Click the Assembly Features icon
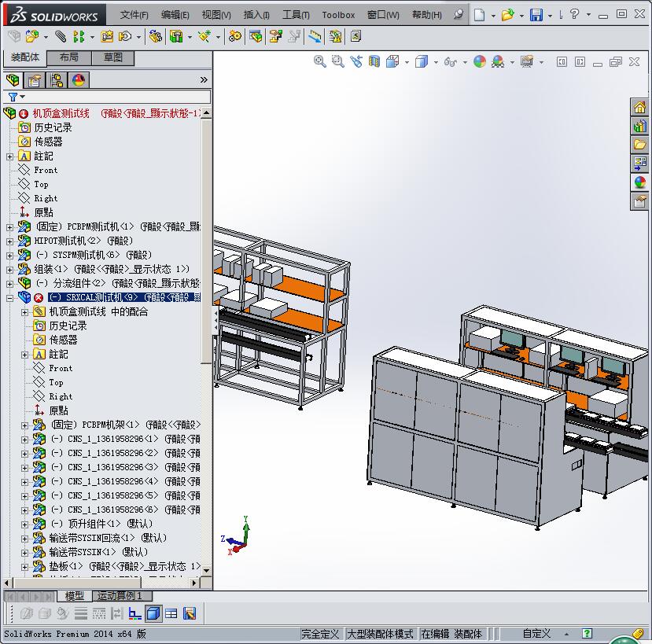 176,37
